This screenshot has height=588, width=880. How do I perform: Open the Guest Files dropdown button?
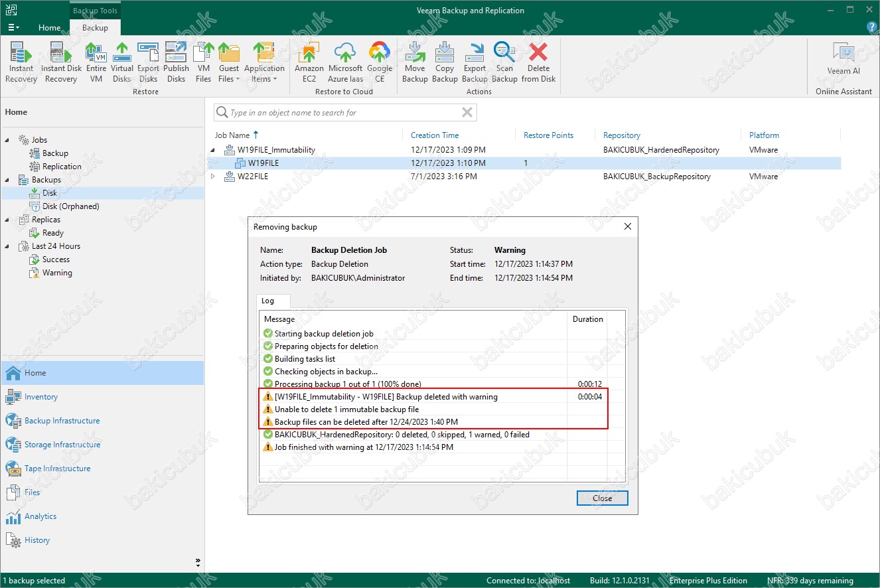point(229,62)
